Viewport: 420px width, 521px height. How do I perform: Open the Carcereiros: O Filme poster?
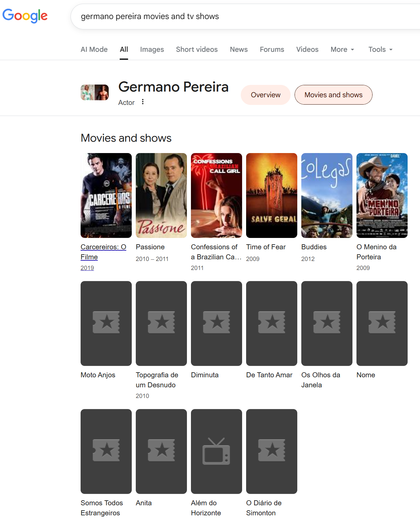coord(106,196)
